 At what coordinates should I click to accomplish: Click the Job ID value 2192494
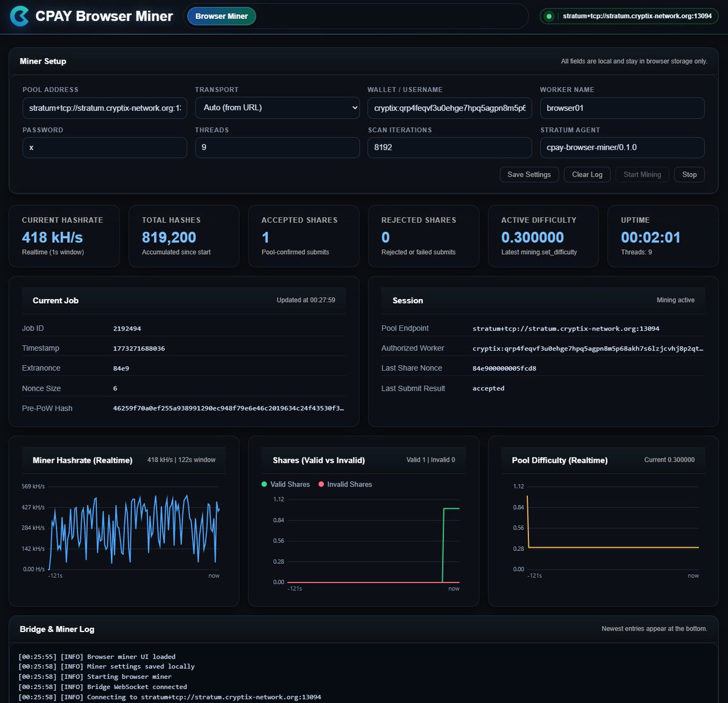[127, 329]
